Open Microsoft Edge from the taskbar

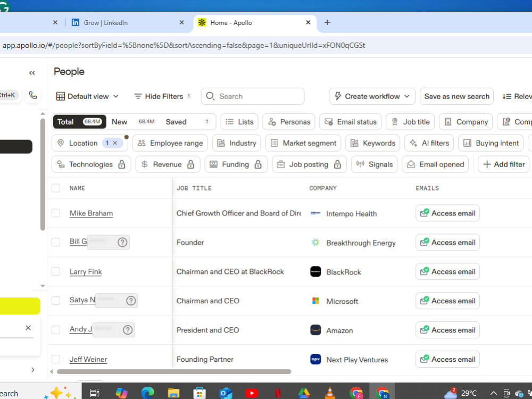pos(147,393)
